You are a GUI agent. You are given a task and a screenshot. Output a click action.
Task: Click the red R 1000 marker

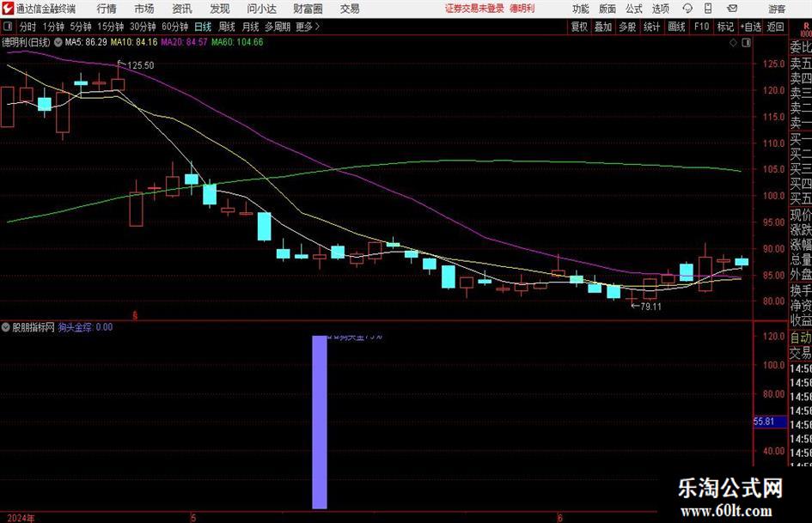pyautogui.click(x=806, y=30)
